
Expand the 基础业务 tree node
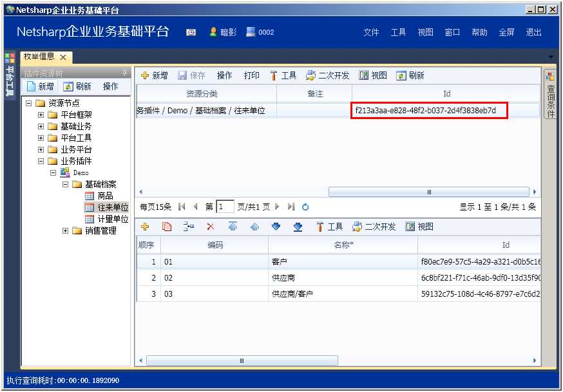pos(41,127)
